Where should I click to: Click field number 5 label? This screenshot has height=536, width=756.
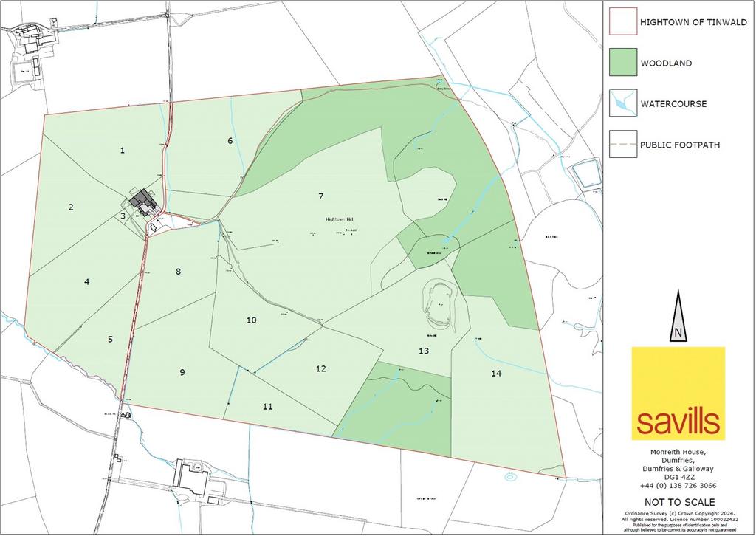[111, 340]
